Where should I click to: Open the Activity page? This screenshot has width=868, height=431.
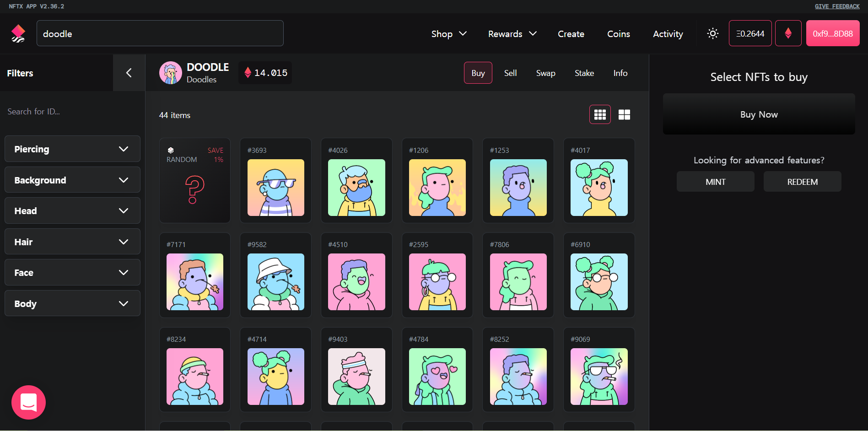click(x=668, y=34)
